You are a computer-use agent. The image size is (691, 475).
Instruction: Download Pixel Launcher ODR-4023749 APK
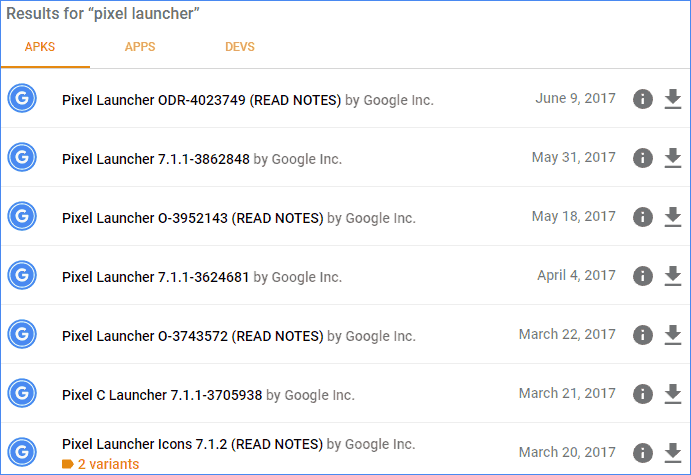coord(672,99)
